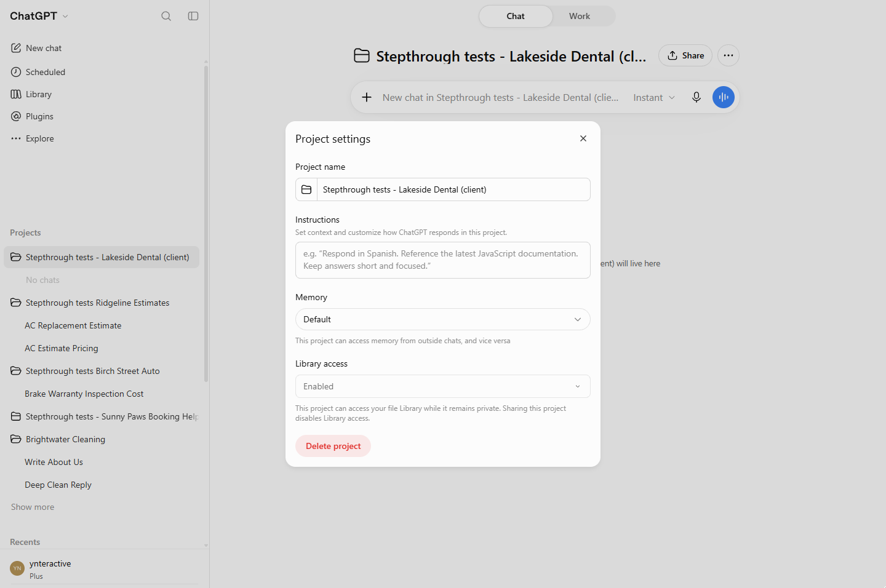
Task: Open the ChatGPT model switcher dropdown
Action: pos(39,16)
